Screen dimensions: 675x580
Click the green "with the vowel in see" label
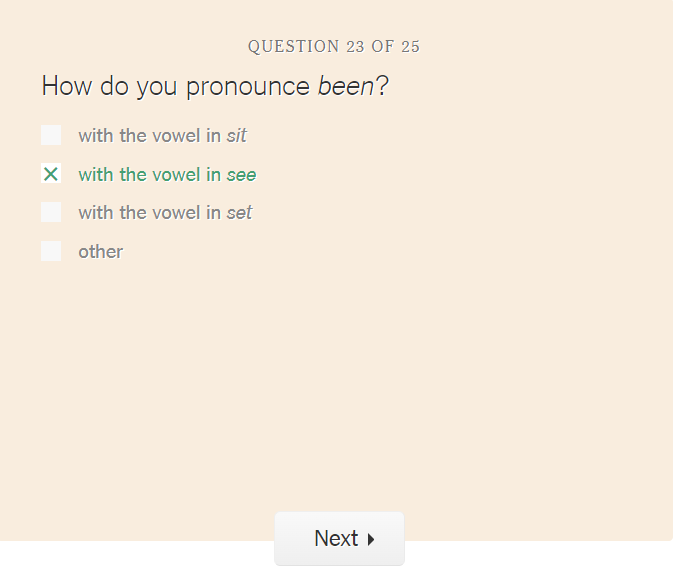coord(167,174)
